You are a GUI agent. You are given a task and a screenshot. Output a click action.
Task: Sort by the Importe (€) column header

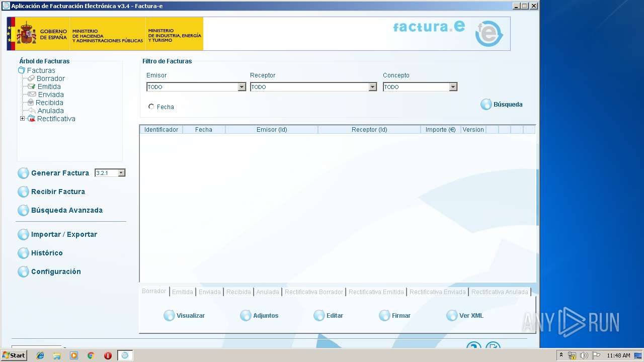click(x=441, y=130)
